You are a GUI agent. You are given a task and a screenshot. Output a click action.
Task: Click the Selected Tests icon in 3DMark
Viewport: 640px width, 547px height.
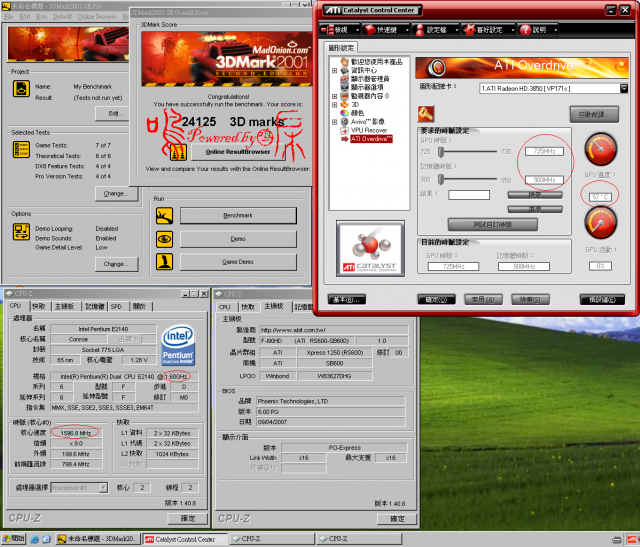tap(21, 149)
